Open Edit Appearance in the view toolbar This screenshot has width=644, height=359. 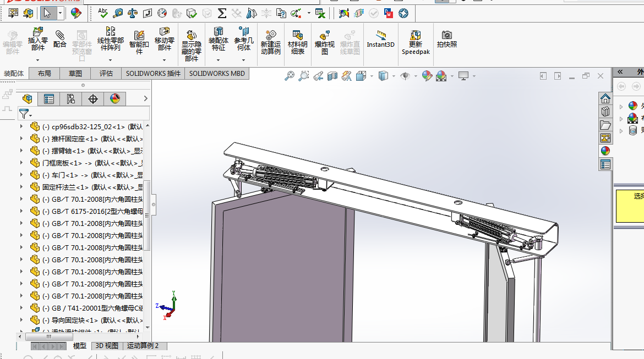pos(427,76)
